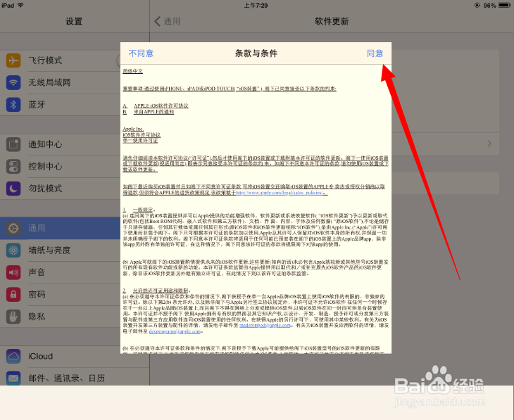Tap the APPLE iOS软件许可协议 line
The image size is (514, 420).
[x=161, y=106]
